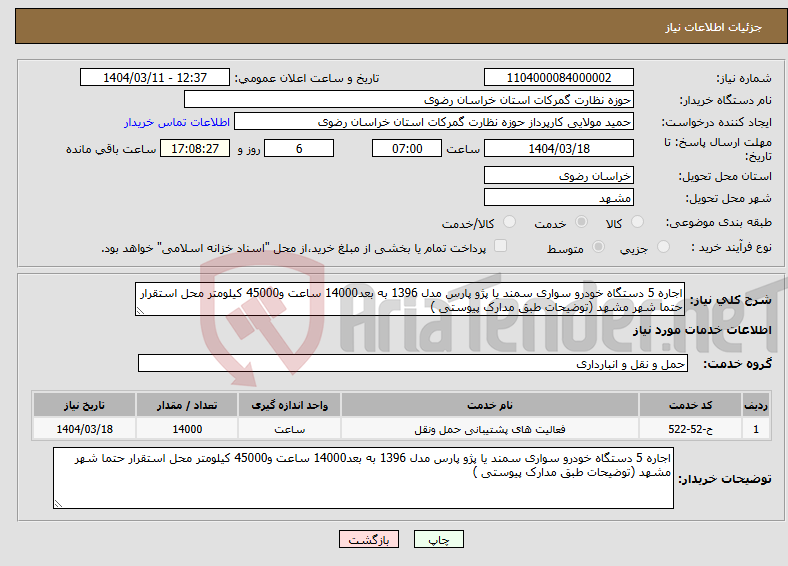
Task: Click cell فعالیت های پشتیبانی حمل ونقل
Action: tap(489, 429)
